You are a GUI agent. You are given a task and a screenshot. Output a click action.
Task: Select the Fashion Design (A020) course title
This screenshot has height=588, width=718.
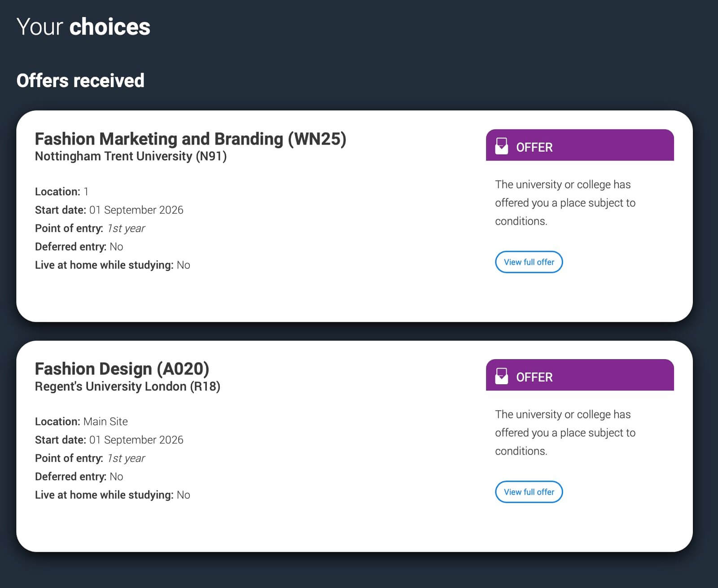point(122,369)
